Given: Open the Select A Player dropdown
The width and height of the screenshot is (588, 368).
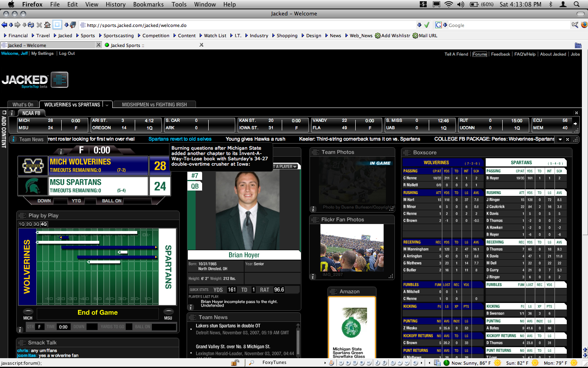Looking at the screenshot, I should pyautogui.click(x=286, y=166).
